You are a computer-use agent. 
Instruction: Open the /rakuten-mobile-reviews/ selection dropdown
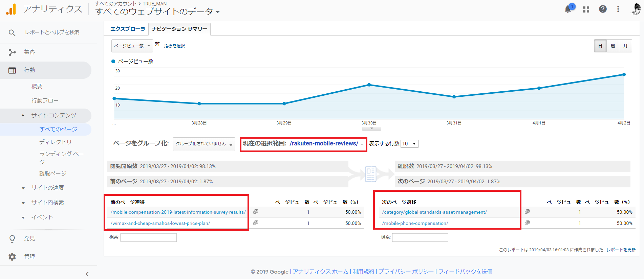(327, 143)
